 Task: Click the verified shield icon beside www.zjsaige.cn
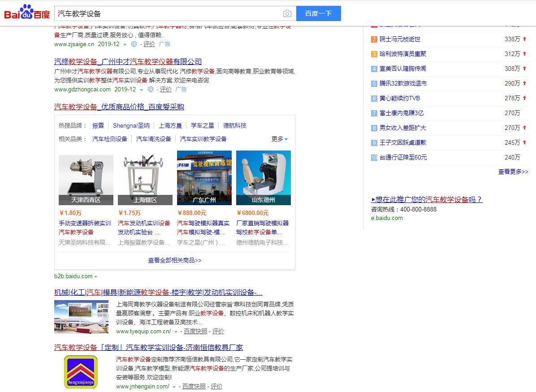pyautogui.click(x=134, y=44)
